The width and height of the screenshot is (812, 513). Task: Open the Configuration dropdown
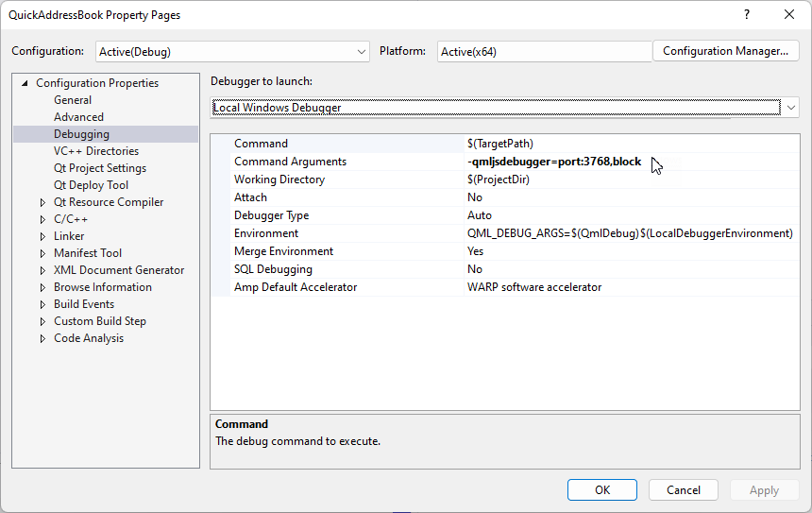pyautogui.click(x=232, y=51)
